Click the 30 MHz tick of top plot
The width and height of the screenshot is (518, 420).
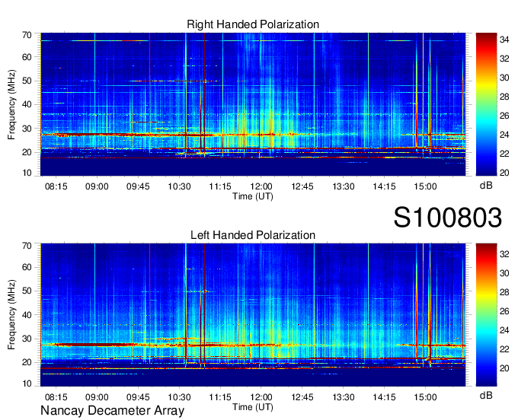coord(27,129)
